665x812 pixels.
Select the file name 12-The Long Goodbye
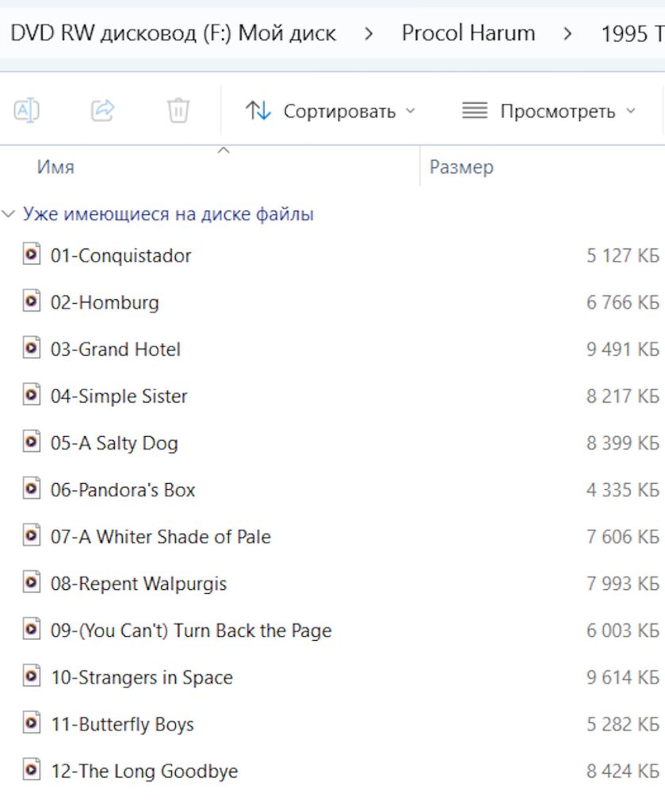point(144,771)
